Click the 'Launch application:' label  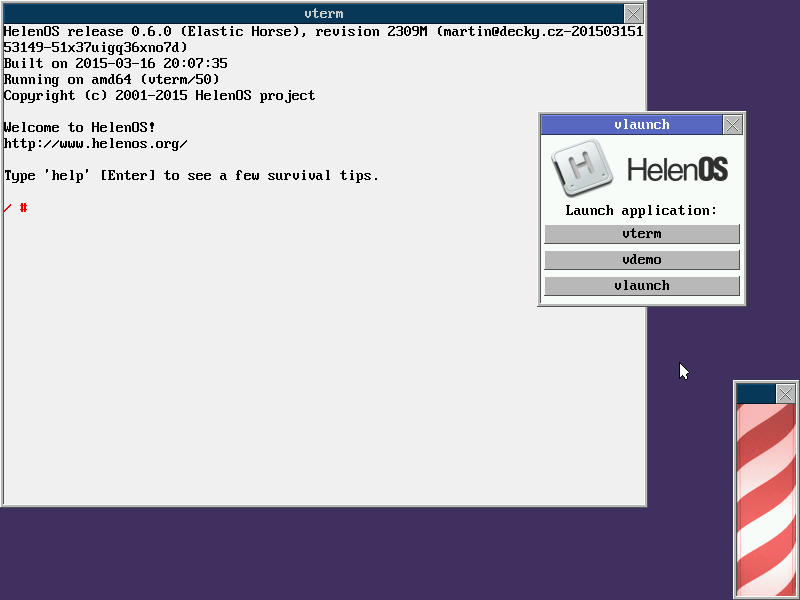pos(641,211)
